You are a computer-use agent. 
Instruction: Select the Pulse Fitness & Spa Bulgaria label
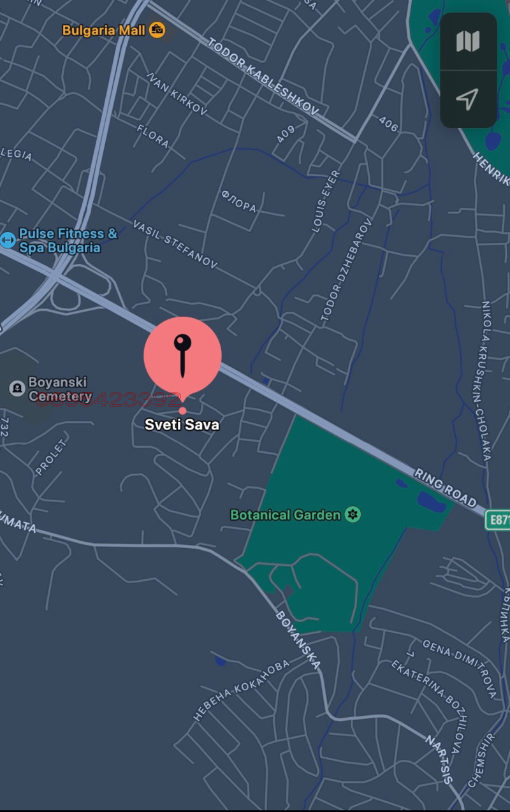68,241
